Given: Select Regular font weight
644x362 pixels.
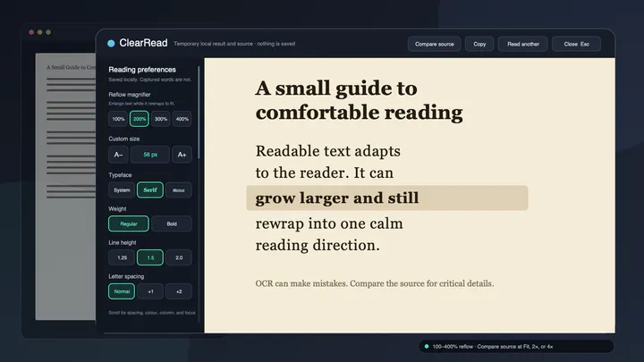Looking at the screenshot, I should (x=129, y=223).
